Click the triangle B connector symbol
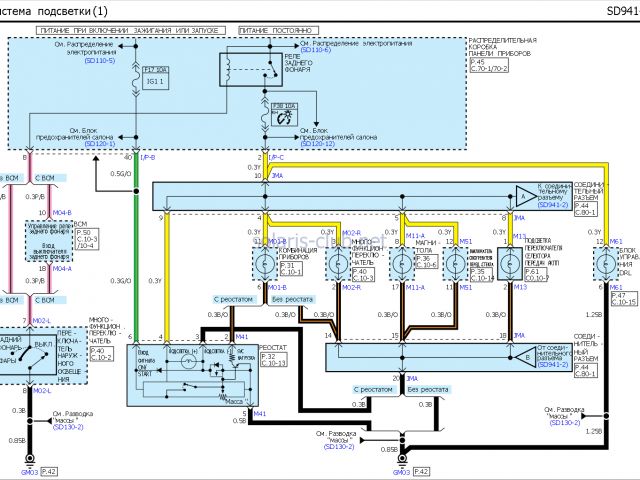 point(526,357)
